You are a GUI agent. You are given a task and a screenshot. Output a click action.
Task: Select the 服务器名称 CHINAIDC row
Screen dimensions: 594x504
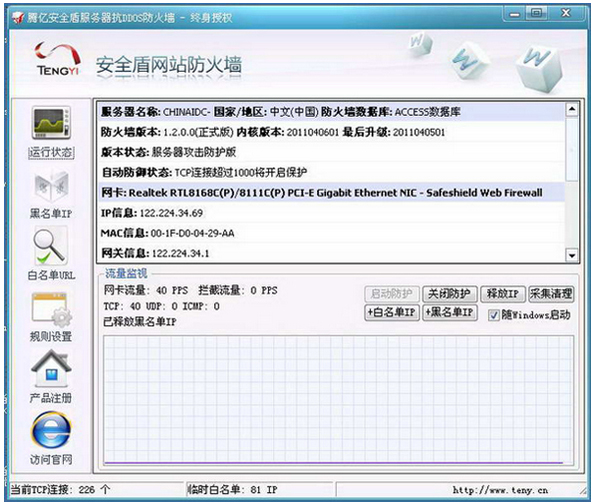pos(331,112)
